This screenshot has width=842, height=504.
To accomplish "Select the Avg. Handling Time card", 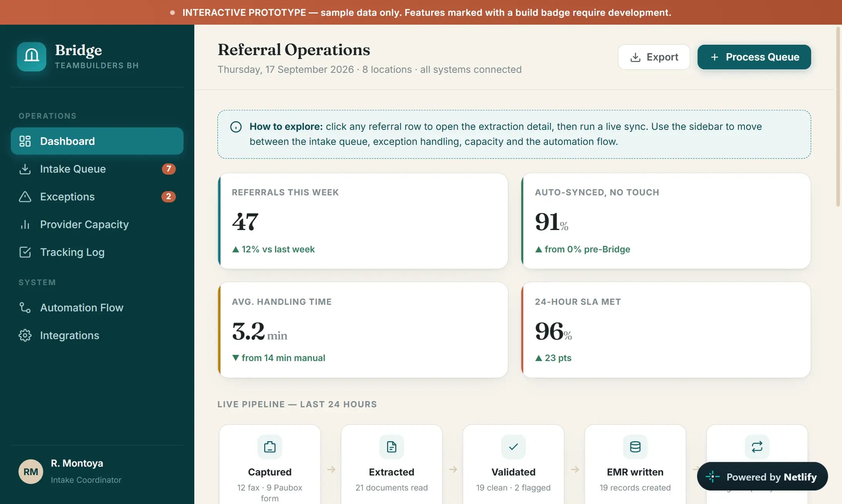I will pos(363,330).
